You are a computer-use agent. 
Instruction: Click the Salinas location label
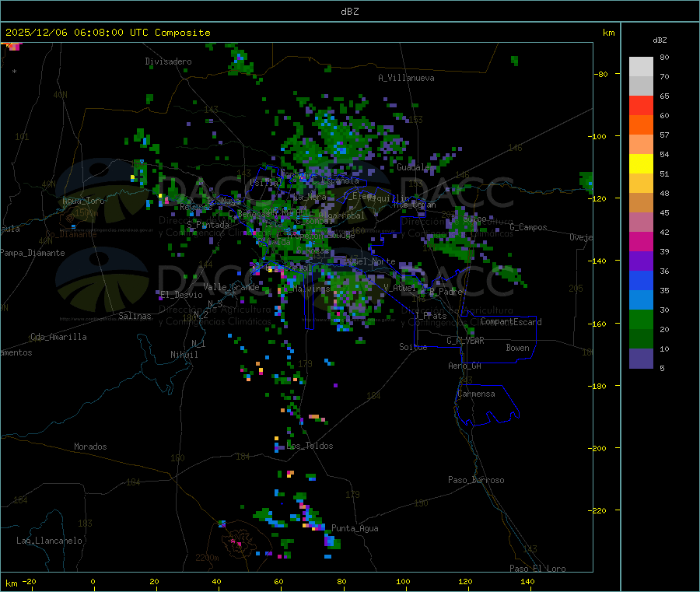pos(135,316)
